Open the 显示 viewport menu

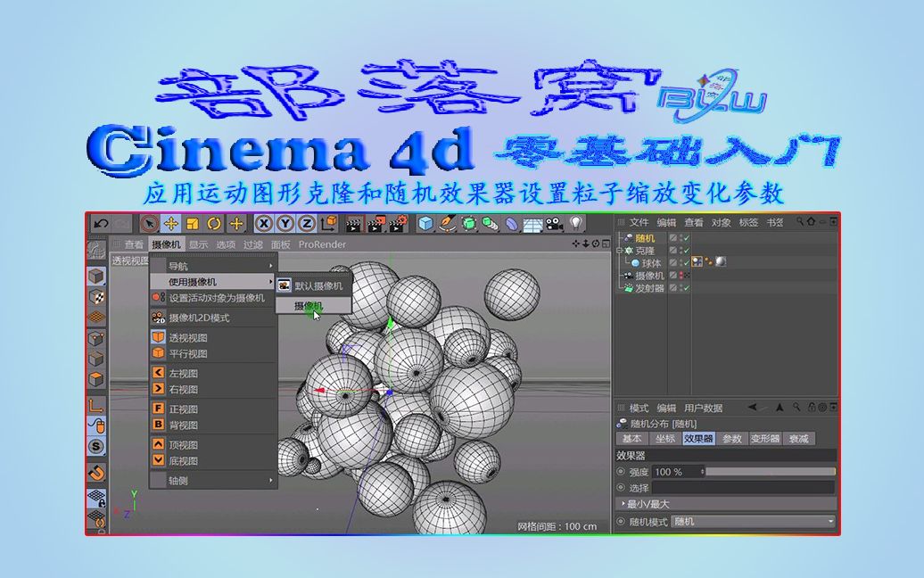198,244
